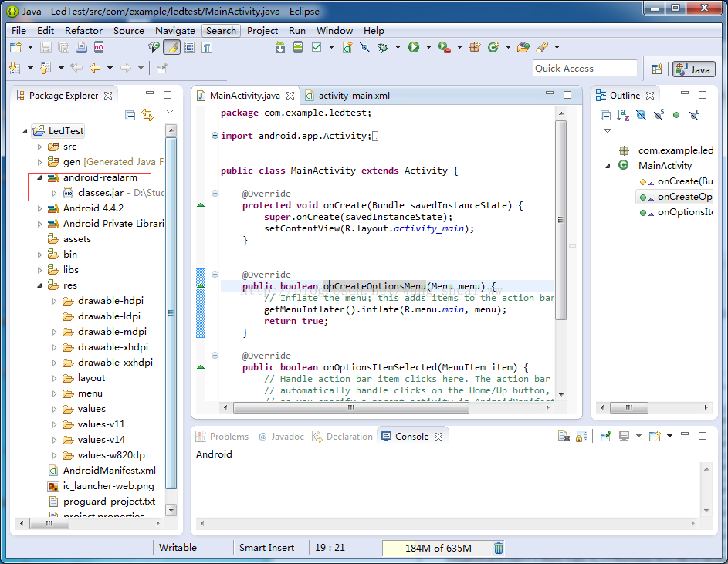The height and width of the screenshot is (564, 728).
Task: Toggle Show Whitespace Characters icon
Action: click(x=207, y=47)
